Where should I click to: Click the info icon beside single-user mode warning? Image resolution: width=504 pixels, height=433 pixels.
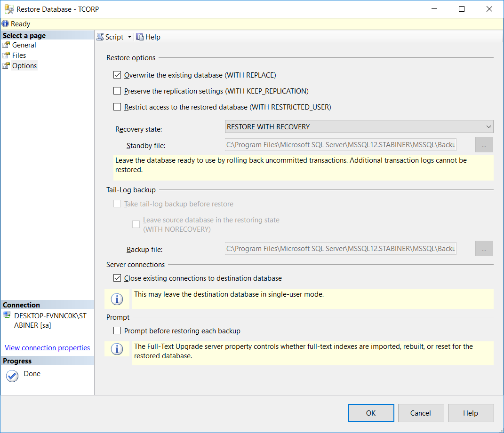[x=117, y=299]
